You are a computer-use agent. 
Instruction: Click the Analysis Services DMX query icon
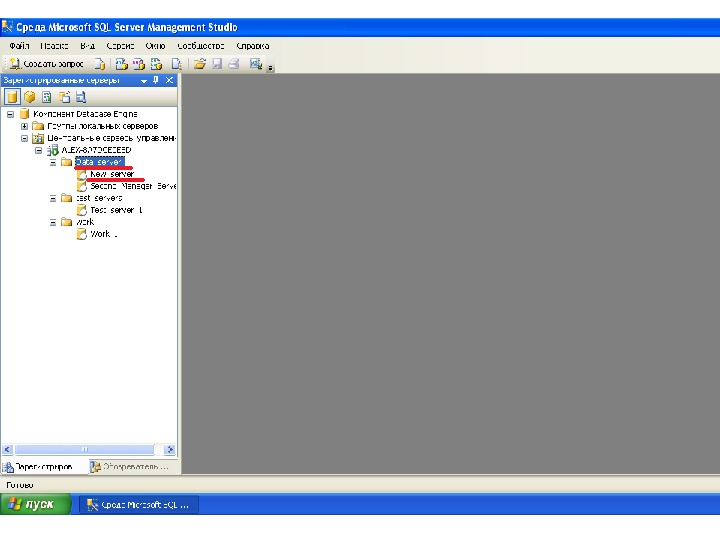click(x=139, y=64)
